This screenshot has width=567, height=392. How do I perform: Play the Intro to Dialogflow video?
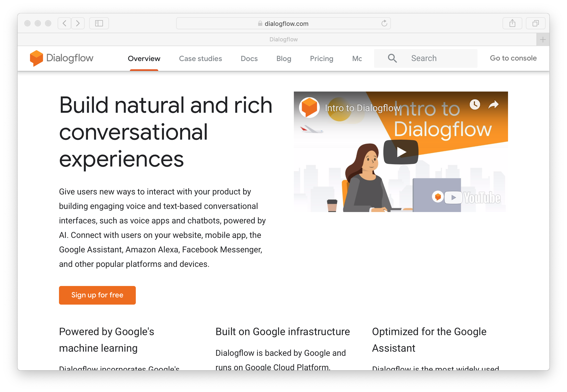[x=401, y=152]
